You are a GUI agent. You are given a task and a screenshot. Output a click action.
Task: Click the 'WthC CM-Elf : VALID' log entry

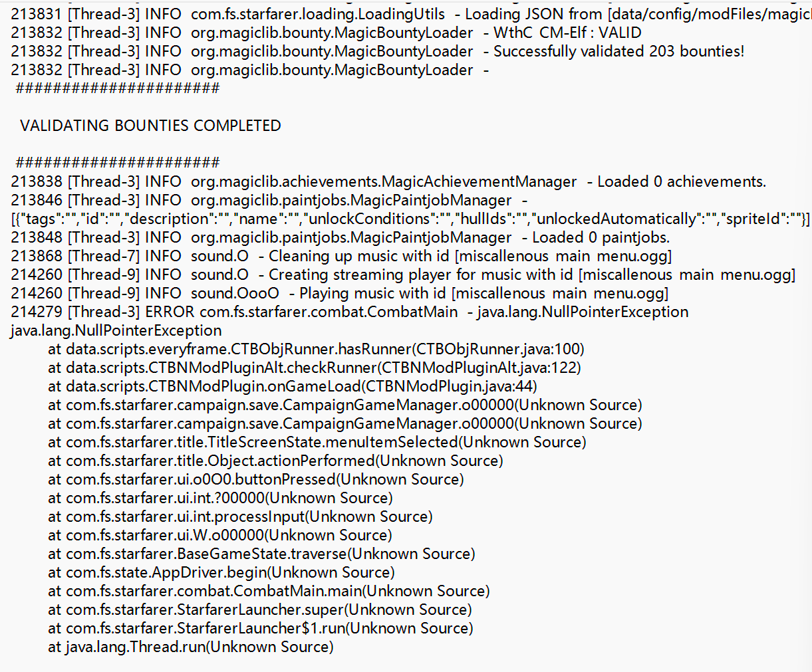click(567, 33)
